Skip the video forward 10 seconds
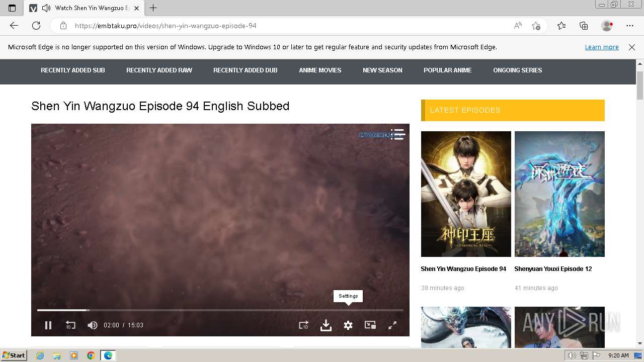This screenshot has height=362, width=644. 303,325
